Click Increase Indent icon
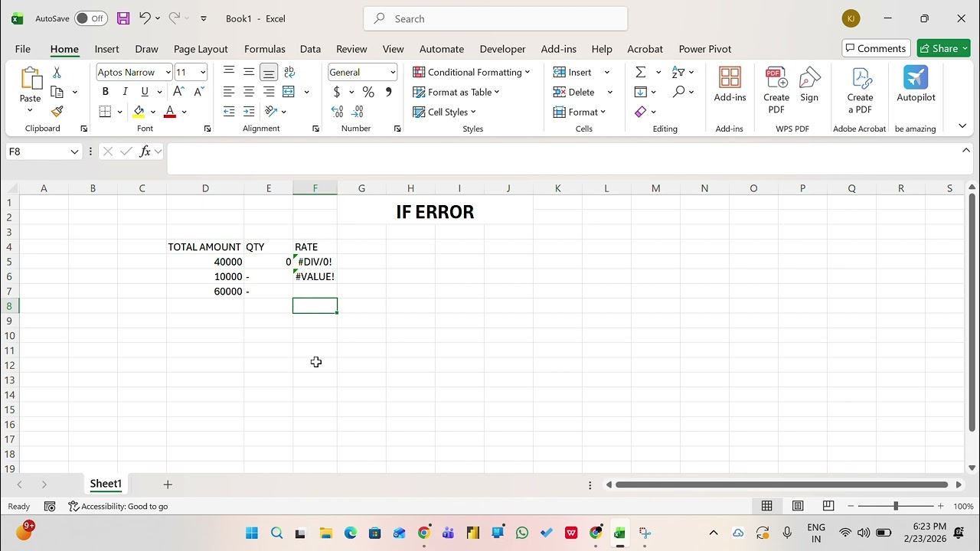980x551 pixels. (249, 112)
